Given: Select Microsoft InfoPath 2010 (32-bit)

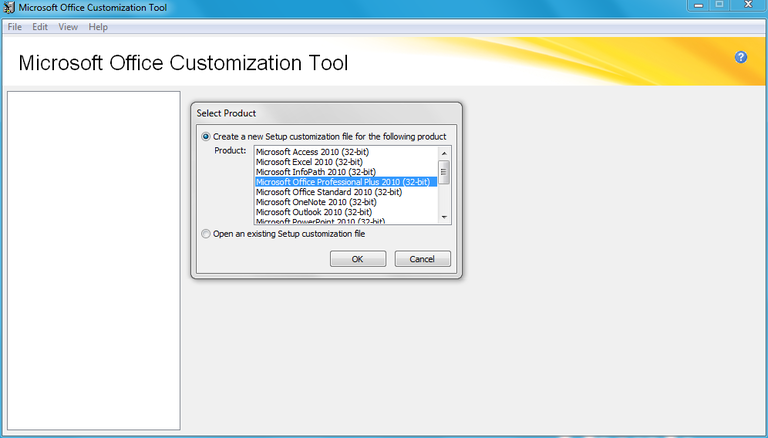Looking at the screenshot, I should (314, 172).
